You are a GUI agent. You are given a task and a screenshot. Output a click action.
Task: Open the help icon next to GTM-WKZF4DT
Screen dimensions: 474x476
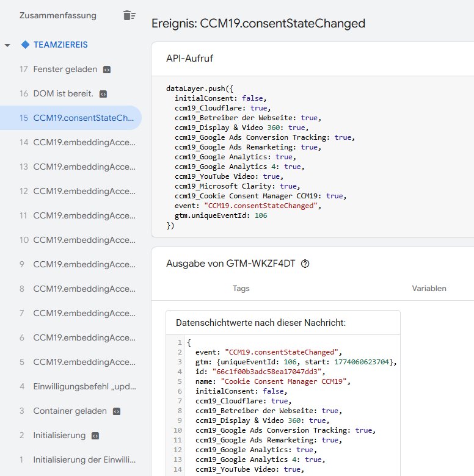pos(305,264)
